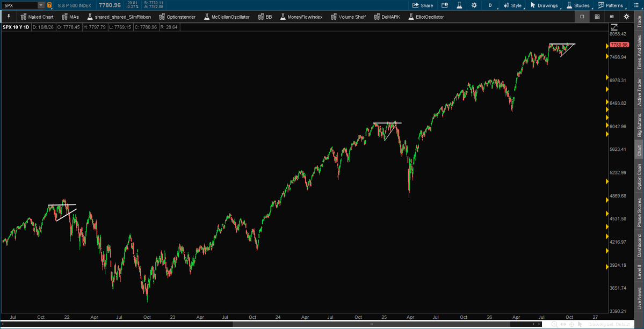Click the zoom magnifier icon at bottom
The width and height of the screenshot is (644, 329).
(x=555, y=325)
